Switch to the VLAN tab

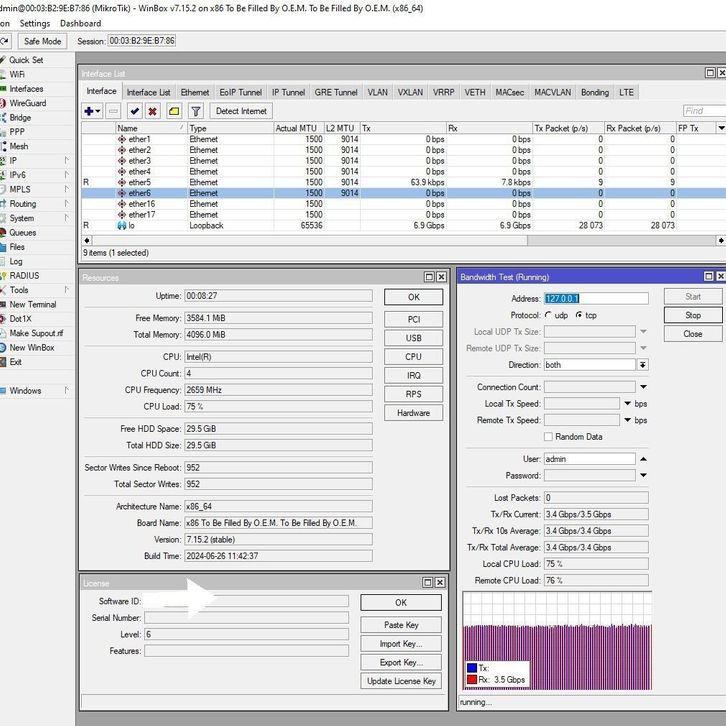(378, 92)
